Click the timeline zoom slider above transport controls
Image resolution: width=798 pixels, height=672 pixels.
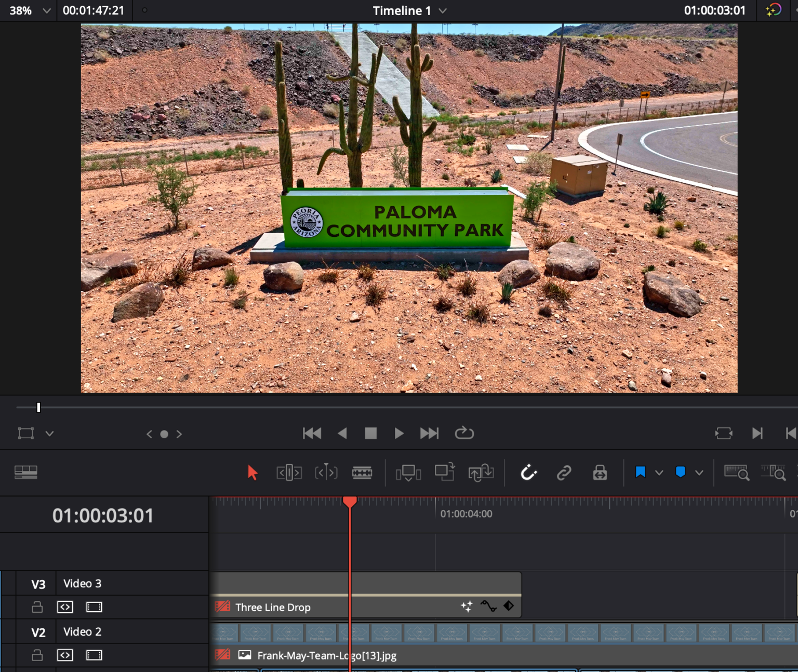[x=38, y=408]
